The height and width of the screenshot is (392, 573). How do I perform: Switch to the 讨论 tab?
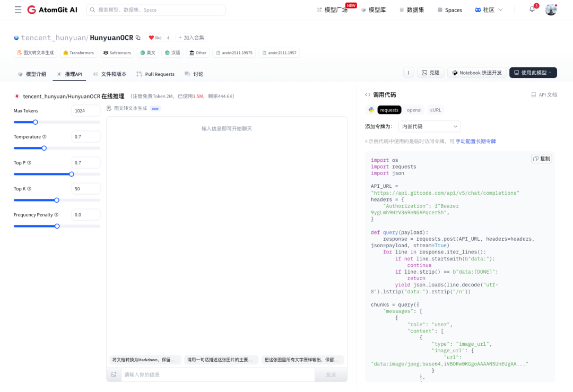194,74
